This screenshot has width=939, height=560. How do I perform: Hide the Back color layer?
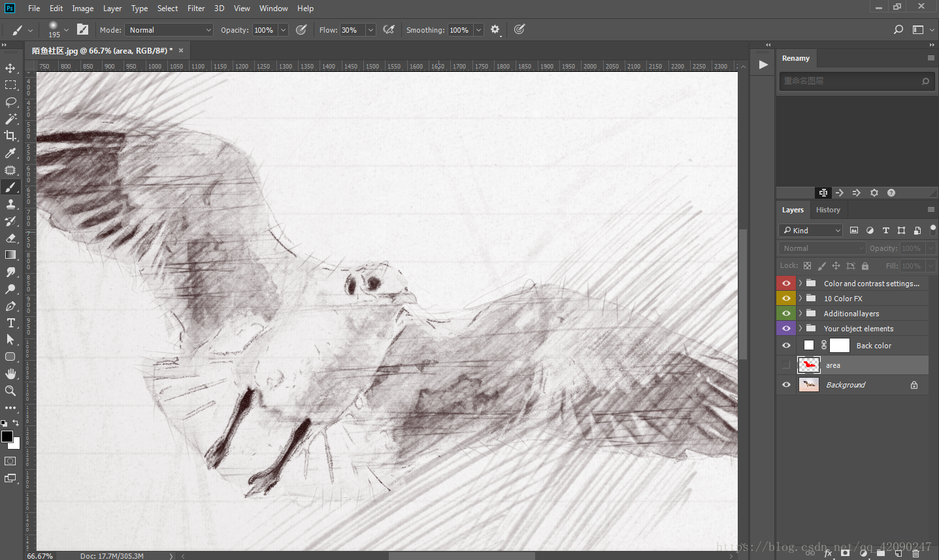pyautogui.click(x=786, y=345)
